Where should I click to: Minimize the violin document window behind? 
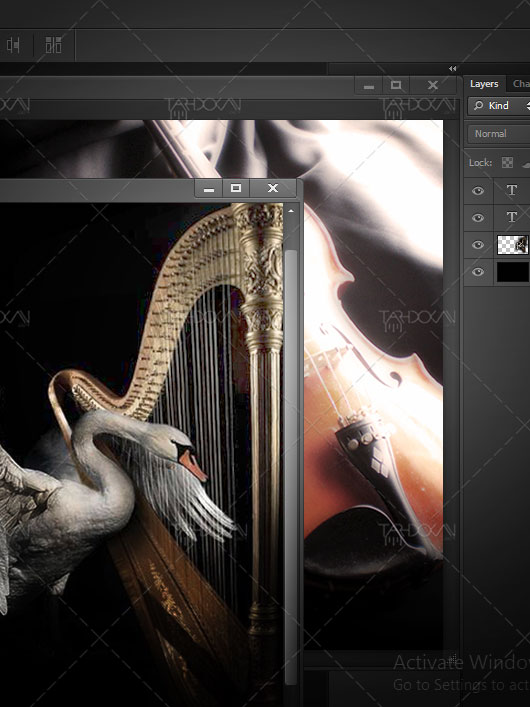369,85
